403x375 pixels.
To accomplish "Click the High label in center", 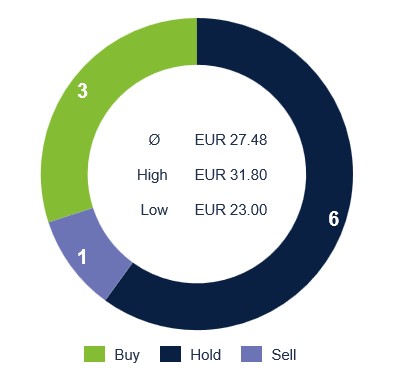I will 152,175.
